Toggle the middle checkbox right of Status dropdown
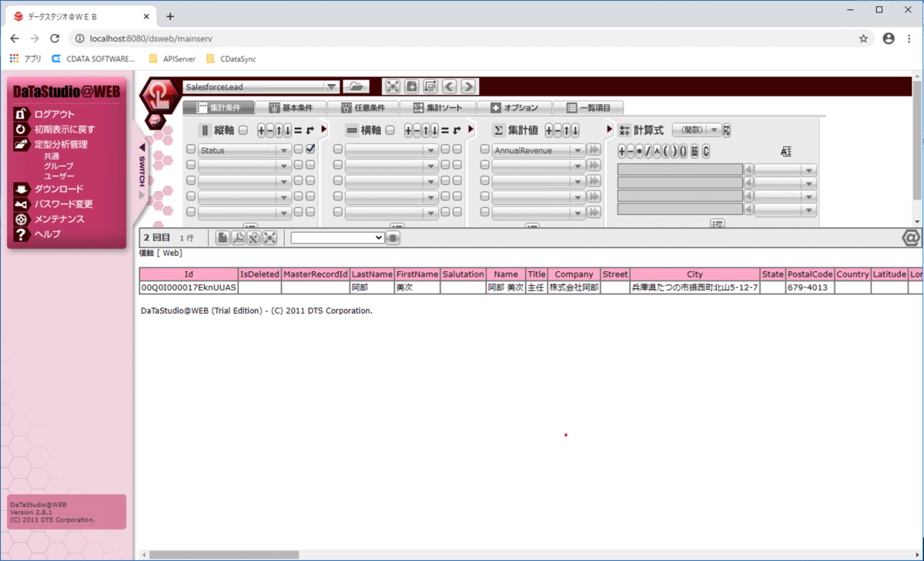 298,149
